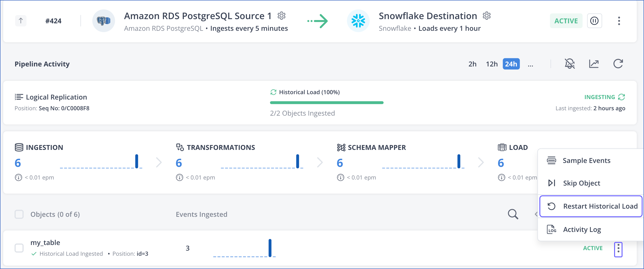The height and width of the screenshot is (269, 644).
Task: Check the my_table row checkbox
Action: click(19, 248)
